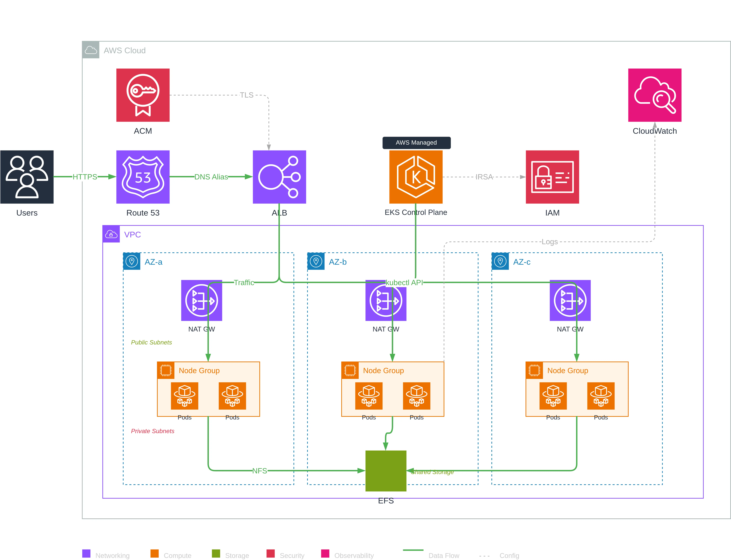Viewport: 731px width, 560px height.
Task: Select the AWS Managed label badge
Action: [x=416, y=143]
